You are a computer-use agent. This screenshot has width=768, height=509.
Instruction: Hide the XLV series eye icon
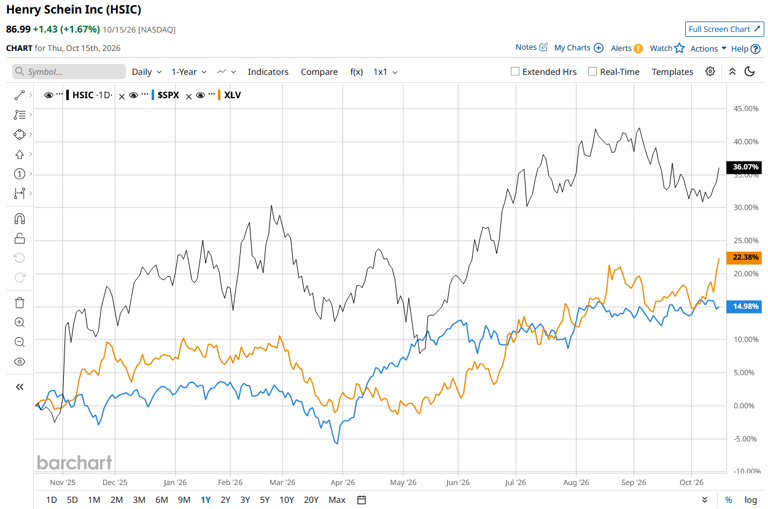tap(200, 95)
